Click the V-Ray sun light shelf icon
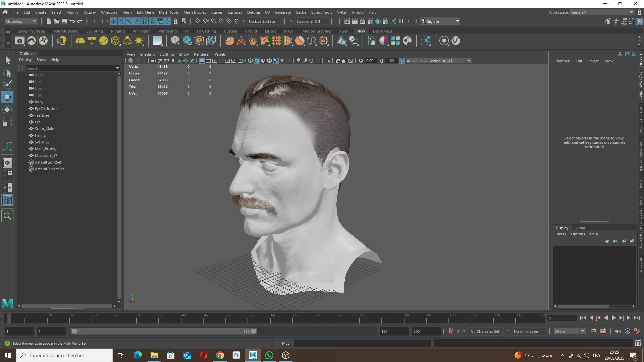The height and width of the screenshot is (362, 644). point(139,41)
